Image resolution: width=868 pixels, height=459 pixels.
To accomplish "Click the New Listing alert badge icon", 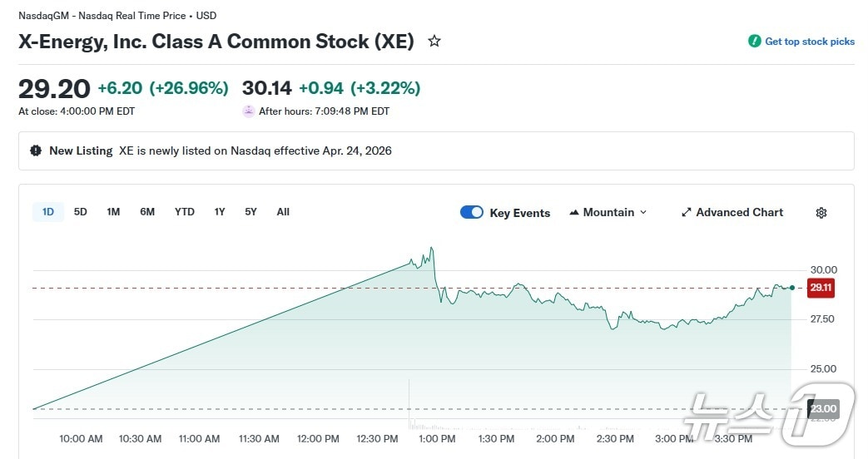I will [36, 151].
